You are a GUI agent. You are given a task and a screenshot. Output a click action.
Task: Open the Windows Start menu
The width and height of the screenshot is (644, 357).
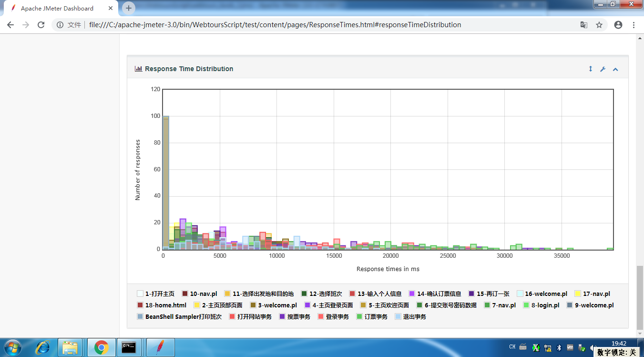tap(14, 347)
